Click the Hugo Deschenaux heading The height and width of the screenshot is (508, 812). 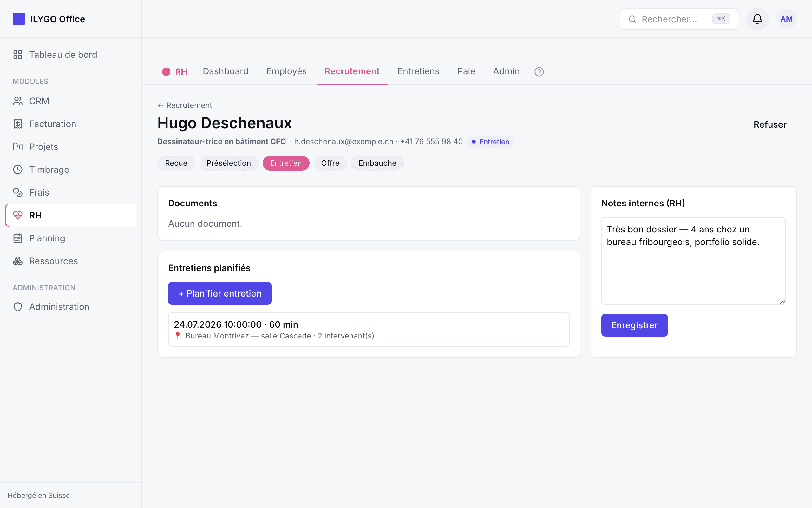tap(225, 123)
